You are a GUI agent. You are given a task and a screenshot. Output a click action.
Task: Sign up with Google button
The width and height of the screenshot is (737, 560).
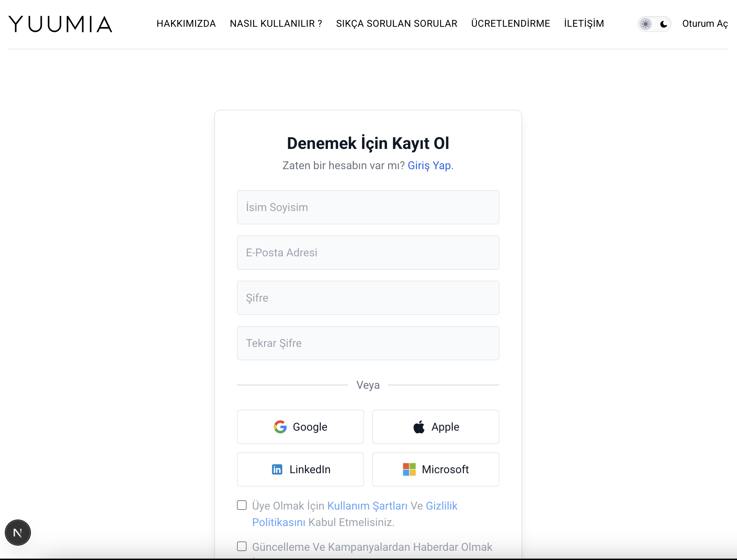tap(300, 427)
